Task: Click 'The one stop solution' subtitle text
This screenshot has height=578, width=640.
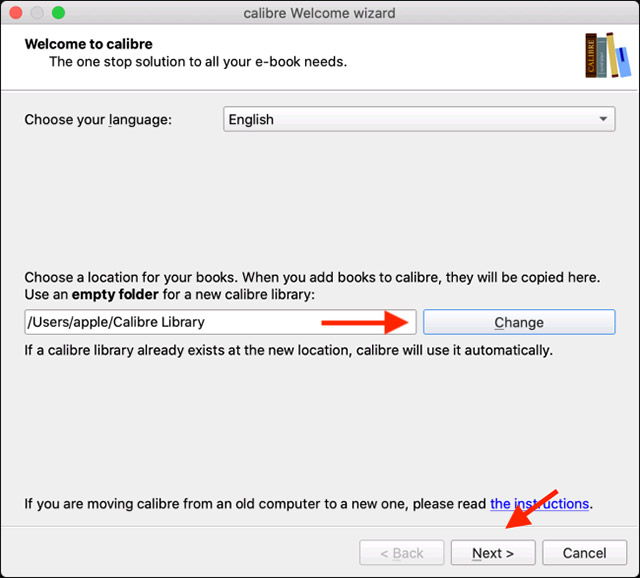Action: (198, 62)
